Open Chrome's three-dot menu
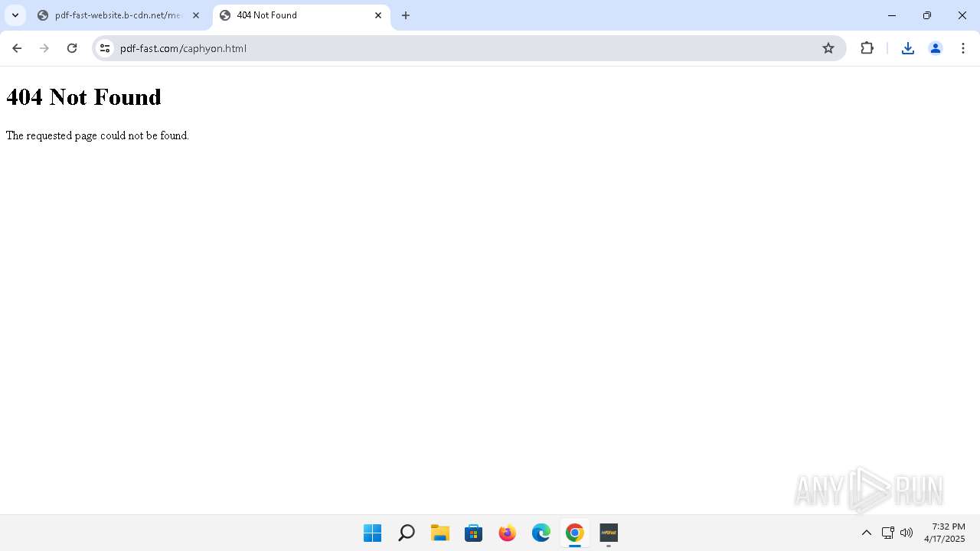 point(963,48)
